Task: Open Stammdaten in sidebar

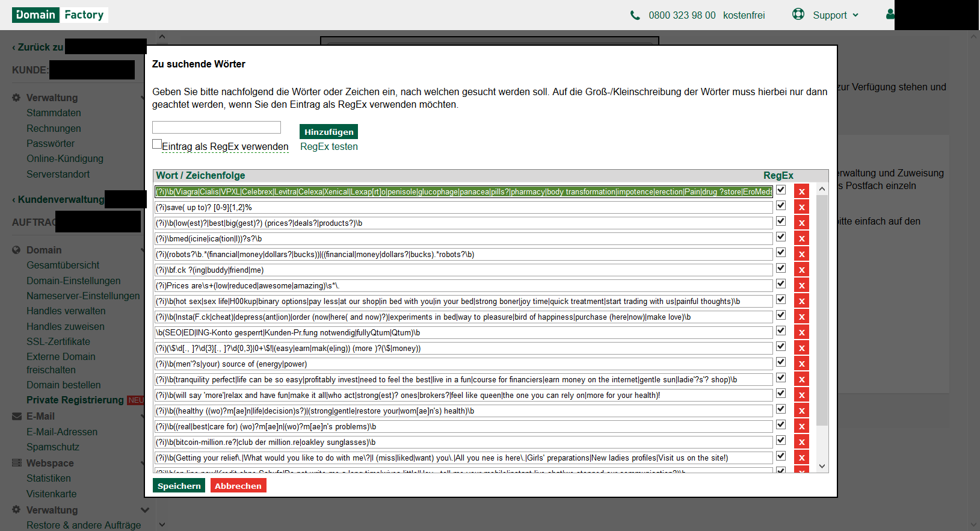Action: [54, 113]
